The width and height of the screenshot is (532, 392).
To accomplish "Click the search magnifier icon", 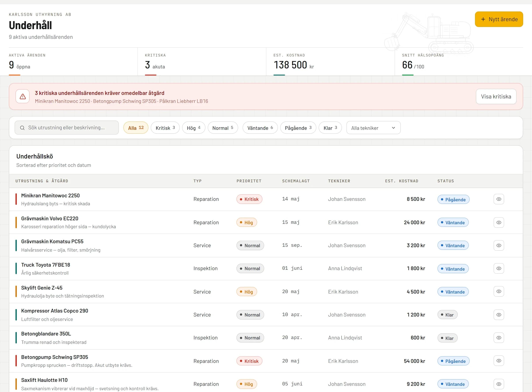I will (x=22, y=128).
